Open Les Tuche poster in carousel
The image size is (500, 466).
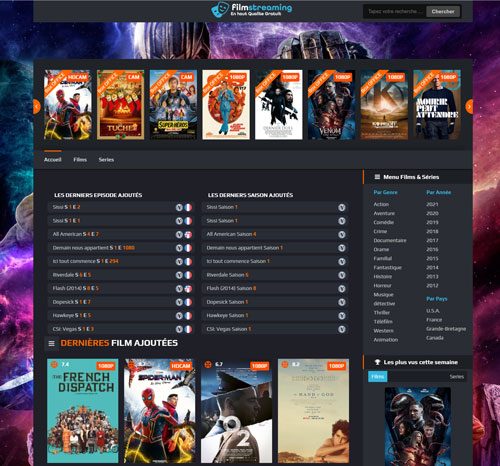pyautogui.click(x=121, y=105)
